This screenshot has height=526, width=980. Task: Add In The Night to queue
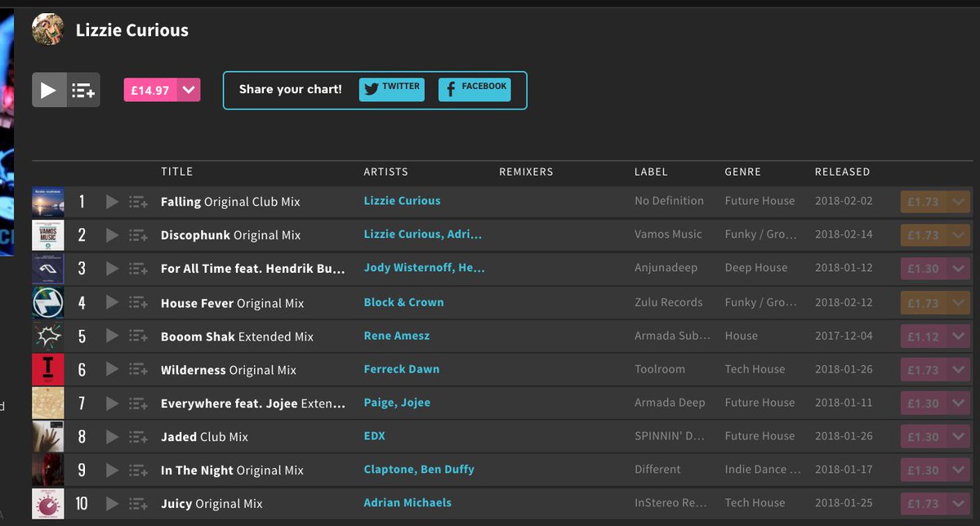click(138, 470)
